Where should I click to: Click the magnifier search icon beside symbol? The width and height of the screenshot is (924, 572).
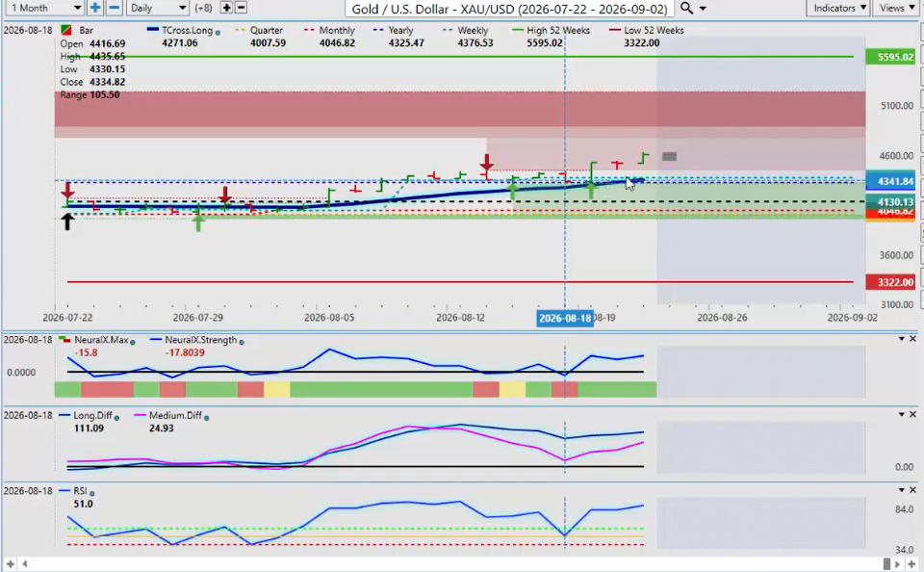(686, 9)
